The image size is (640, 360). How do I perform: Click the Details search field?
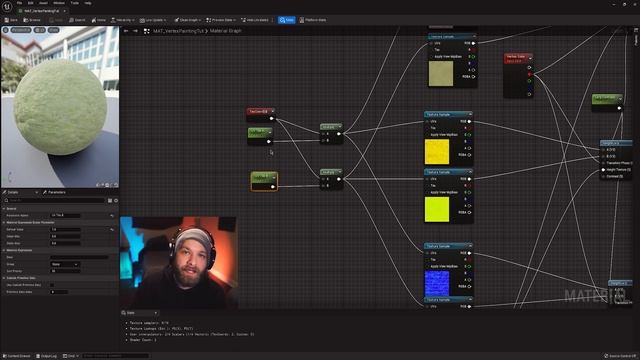[54, 200]
